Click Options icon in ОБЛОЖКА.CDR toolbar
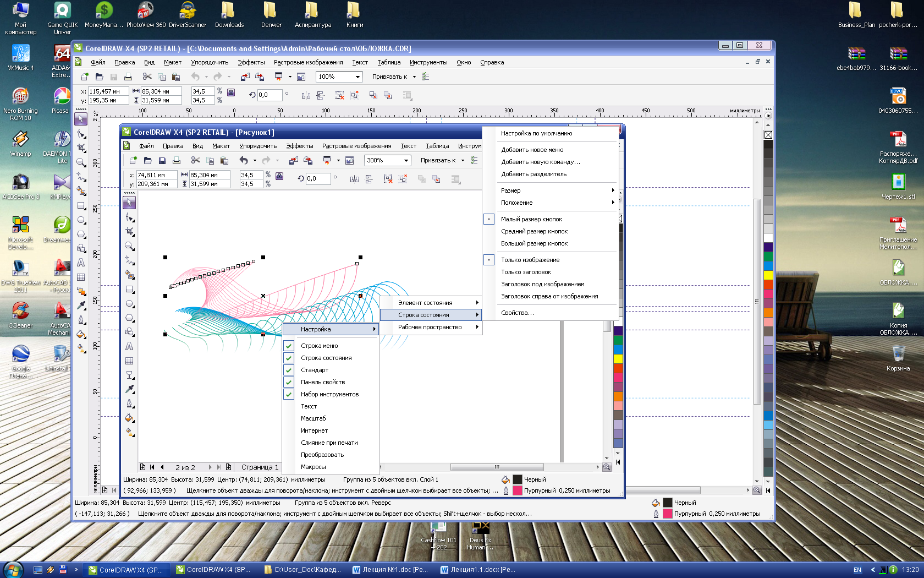Viewport: 924px width, 578px height. [x=426, y=77]
